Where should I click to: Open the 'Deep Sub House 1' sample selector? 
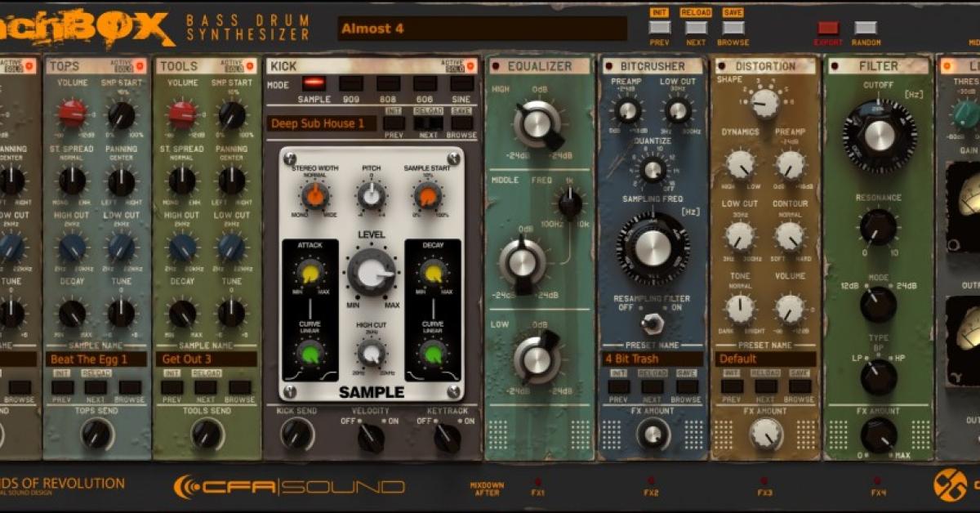click(321, 123)
